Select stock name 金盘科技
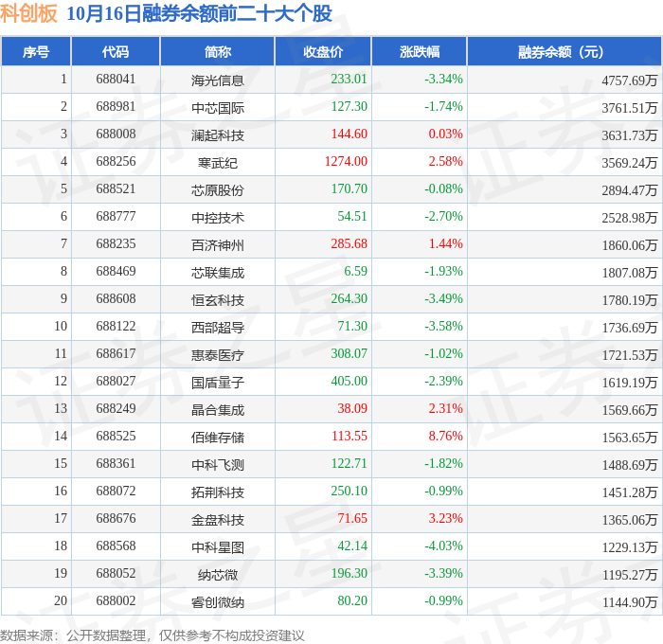The height and width of the screenshot is (644, 663). (x=217, y=520)
